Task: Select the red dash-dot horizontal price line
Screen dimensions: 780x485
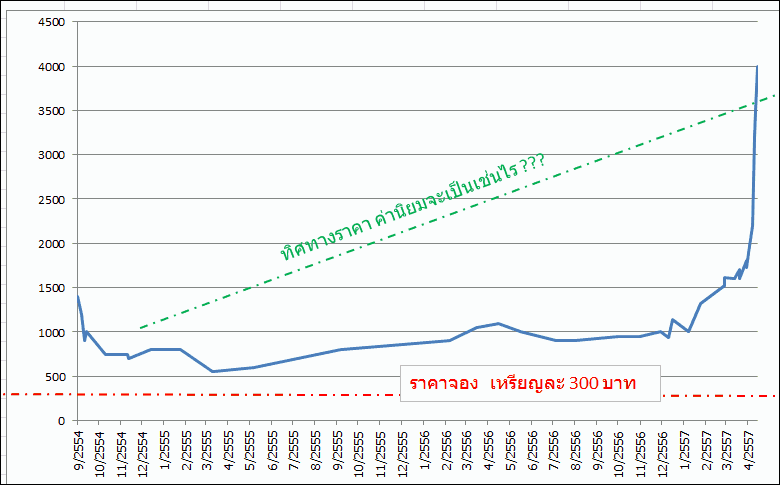Action: [x=200, y=394]
